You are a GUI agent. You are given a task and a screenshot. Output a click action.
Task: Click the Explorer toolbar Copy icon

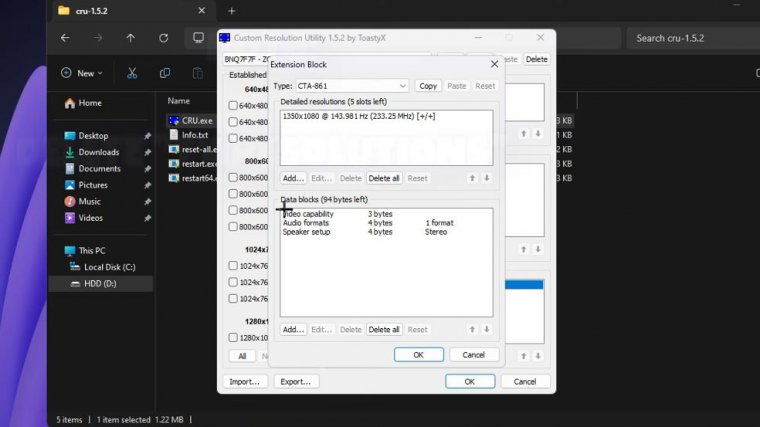point(165,73)
